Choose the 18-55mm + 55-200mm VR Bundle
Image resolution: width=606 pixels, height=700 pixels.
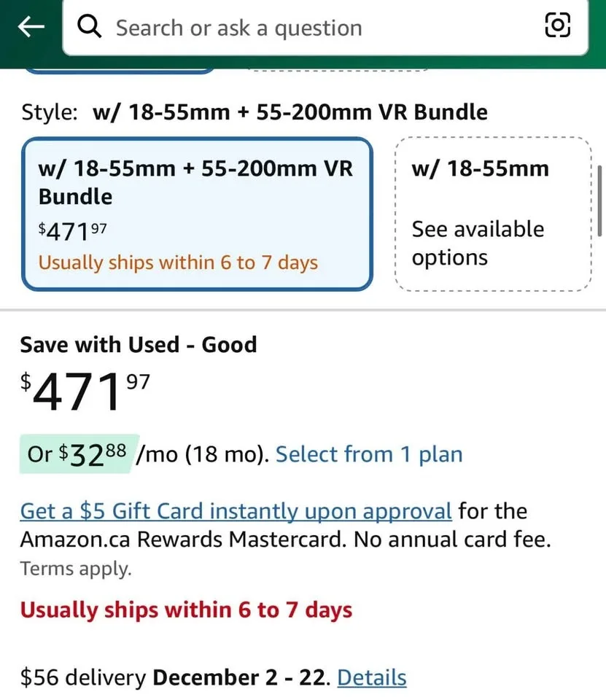click(196, 210)
